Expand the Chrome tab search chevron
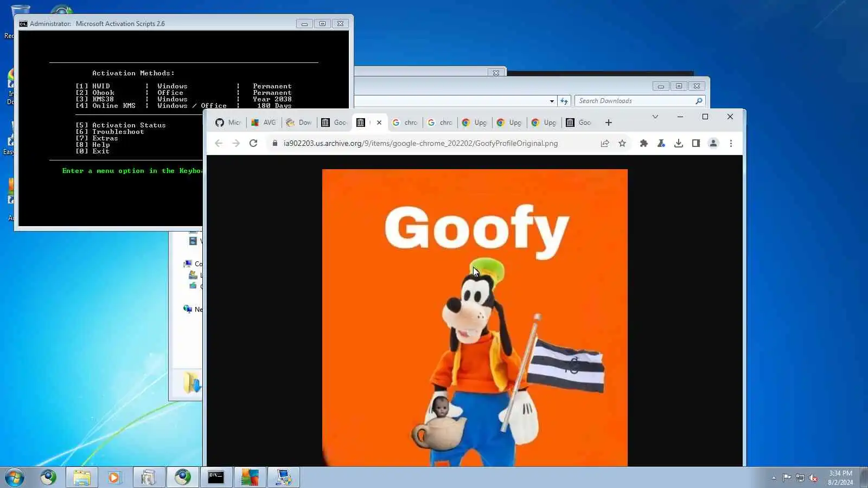The width and height of the screenshot is (868, 488). 655,117
